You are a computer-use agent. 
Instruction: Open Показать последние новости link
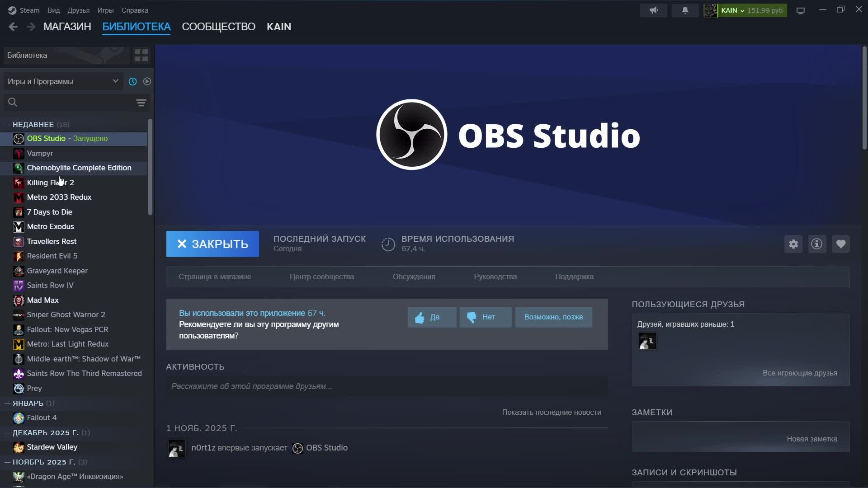click(551, 412)
